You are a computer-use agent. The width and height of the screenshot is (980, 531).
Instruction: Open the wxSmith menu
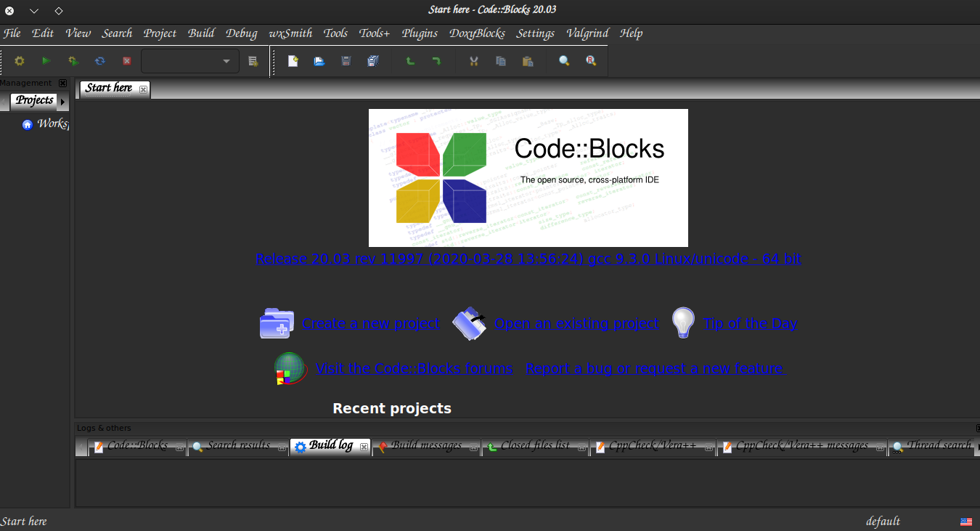290,33
